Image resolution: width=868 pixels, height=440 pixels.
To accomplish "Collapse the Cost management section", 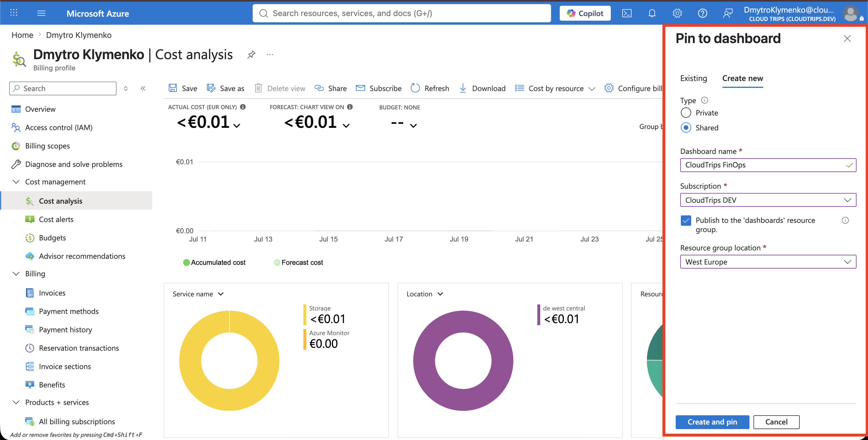I will pos(16,182).
